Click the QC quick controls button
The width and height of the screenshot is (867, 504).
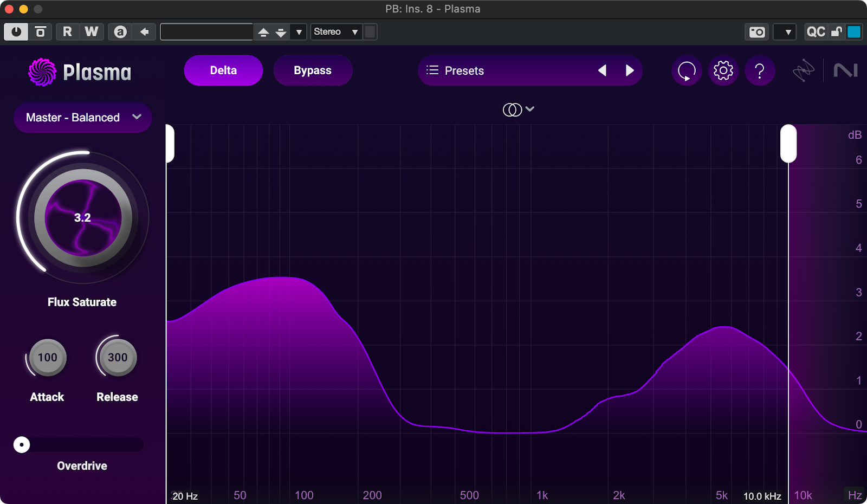pos(816,32)
